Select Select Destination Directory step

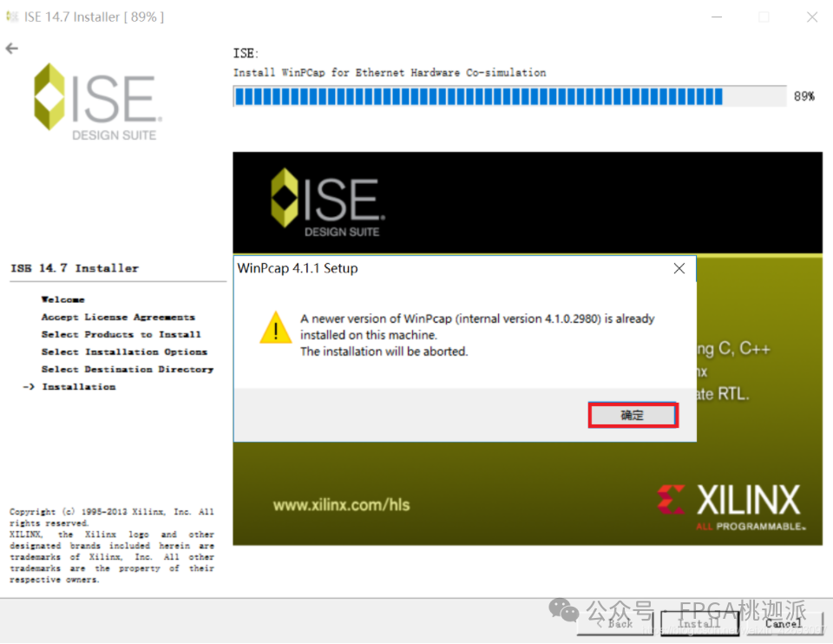[x=127, y=369]
